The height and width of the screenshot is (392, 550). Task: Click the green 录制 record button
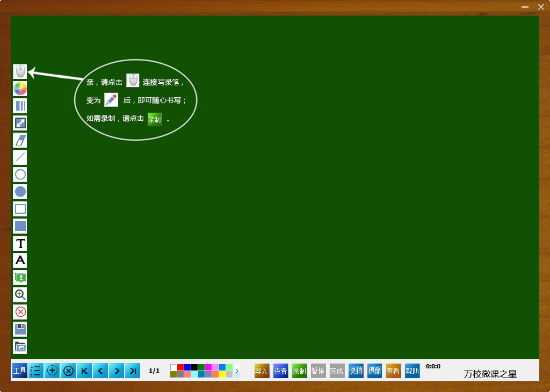300,371
